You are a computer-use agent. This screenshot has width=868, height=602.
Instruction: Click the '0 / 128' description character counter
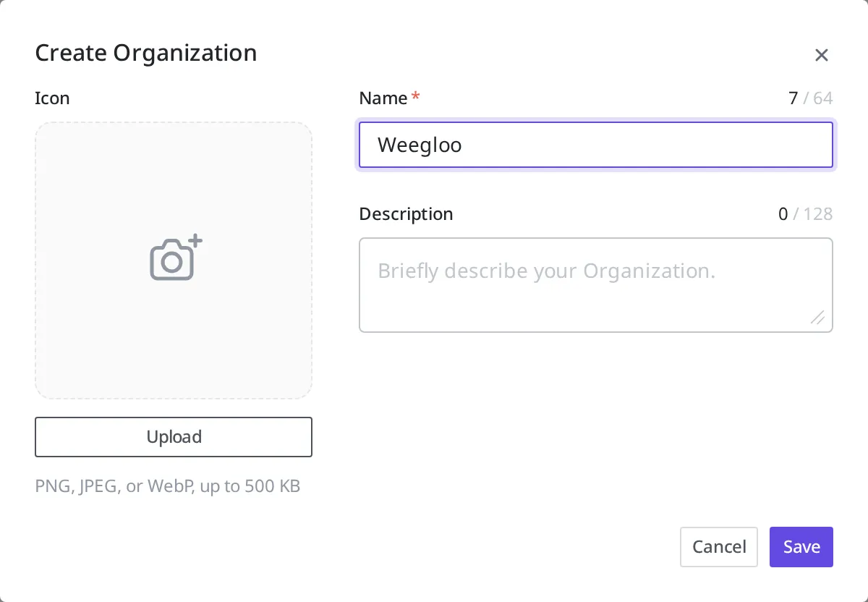coord(805,214)
